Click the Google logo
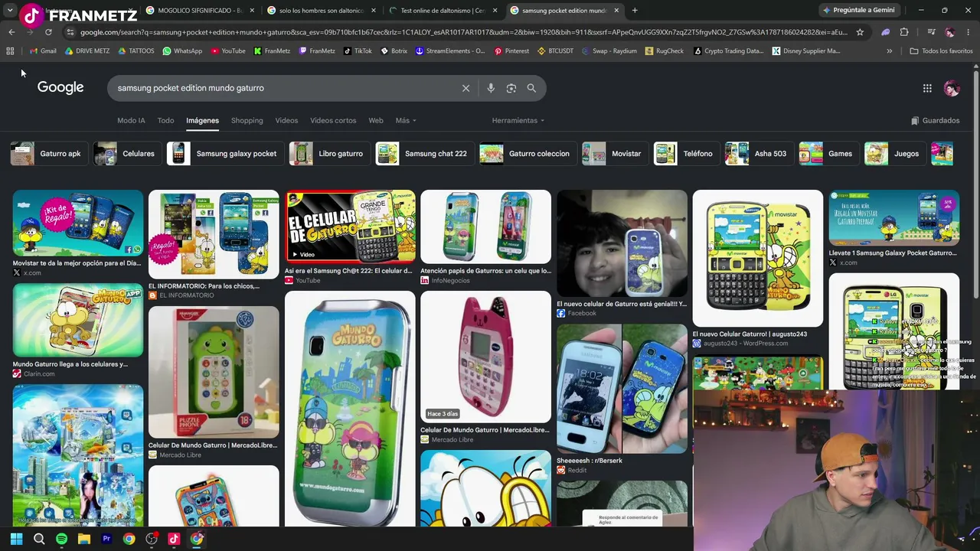The height and width of the screenshot is (551, 980). coord(60,87)
